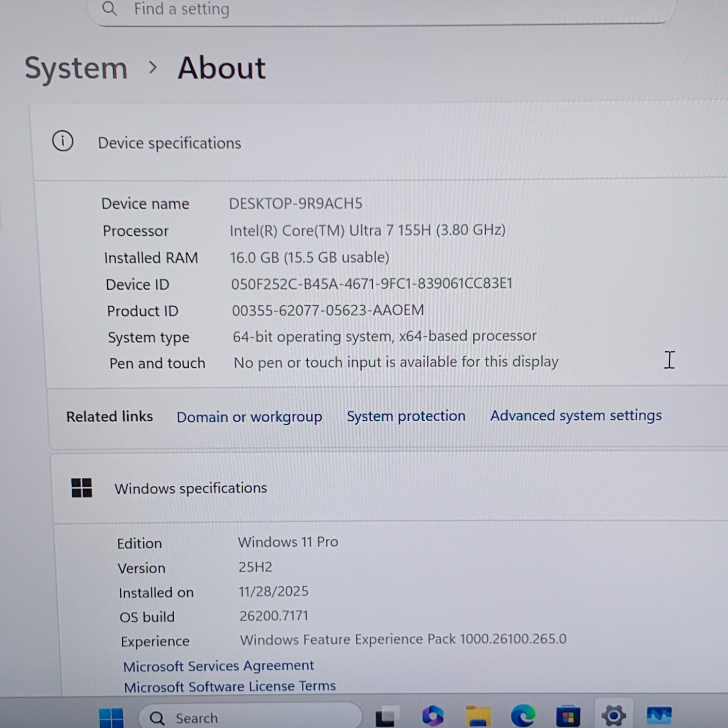
Task: Click the Windows specifications logo icon
Action: point(82,488)
